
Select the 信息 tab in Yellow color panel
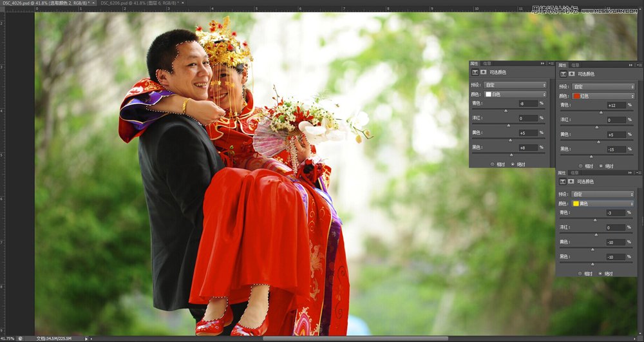coord(575,173)
